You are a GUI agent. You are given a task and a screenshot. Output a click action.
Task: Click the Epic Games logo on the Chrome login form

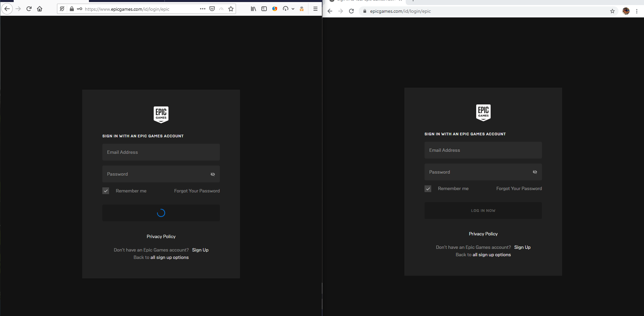483,112
